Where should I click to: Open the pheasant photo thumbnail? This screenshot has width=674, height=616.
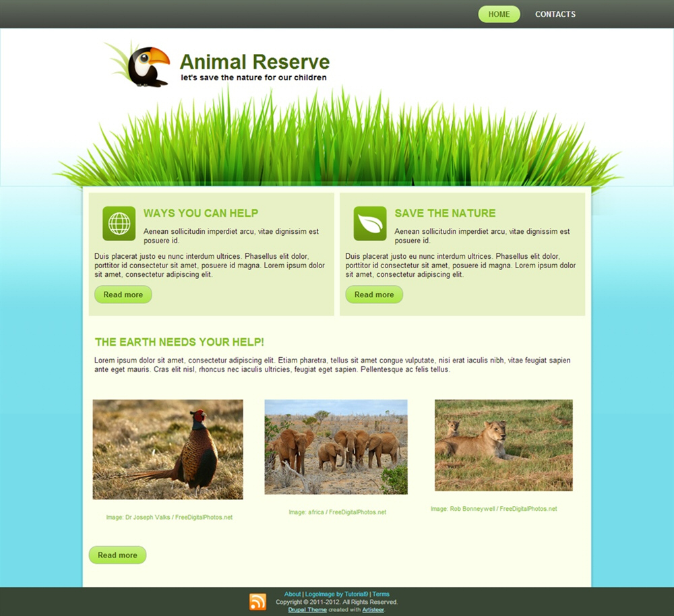tap(168, 450)
